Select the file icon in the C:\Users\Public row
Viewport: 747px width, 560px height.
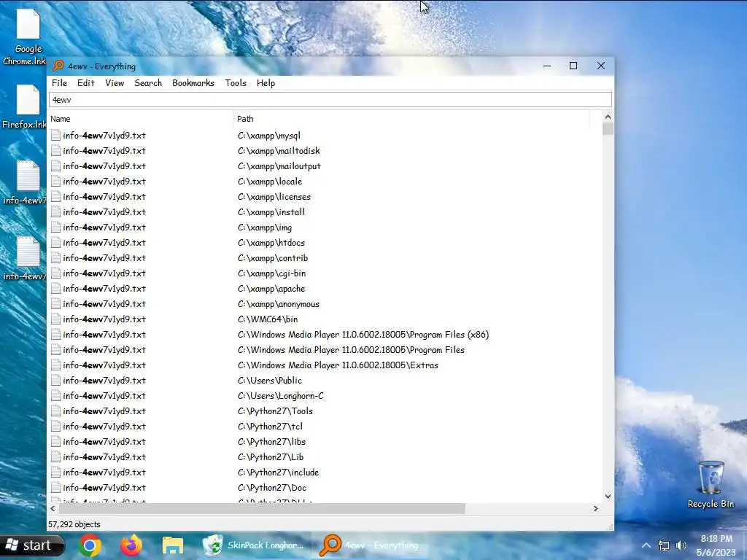point(55,381)
